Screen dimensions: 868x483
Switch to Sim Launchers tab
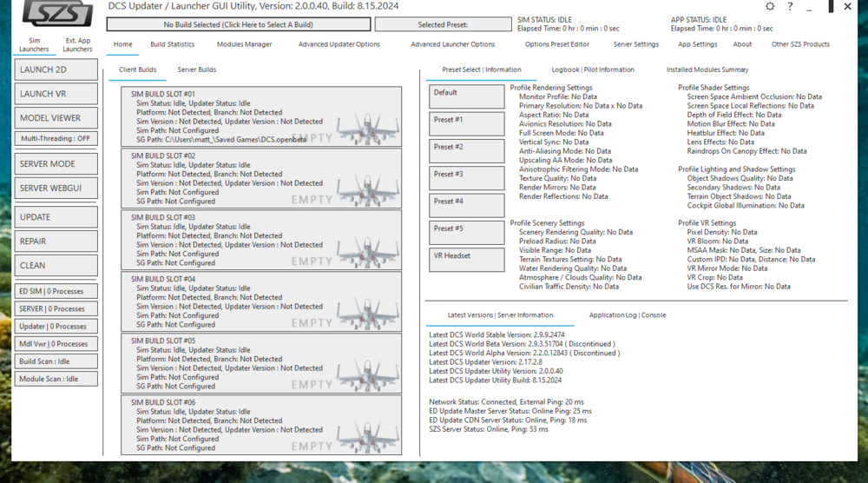point(35,45)
